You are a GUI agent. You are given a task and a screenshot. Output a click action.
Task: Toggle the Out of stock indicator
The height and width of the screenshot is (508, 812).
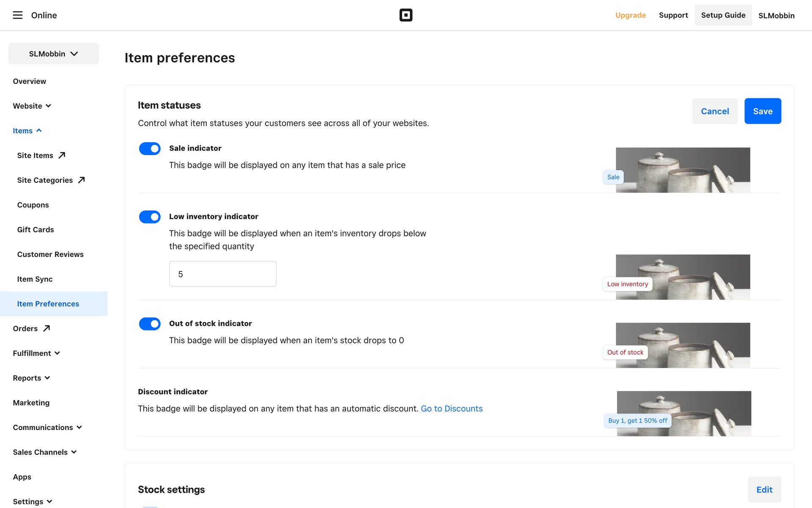point(150,324)
